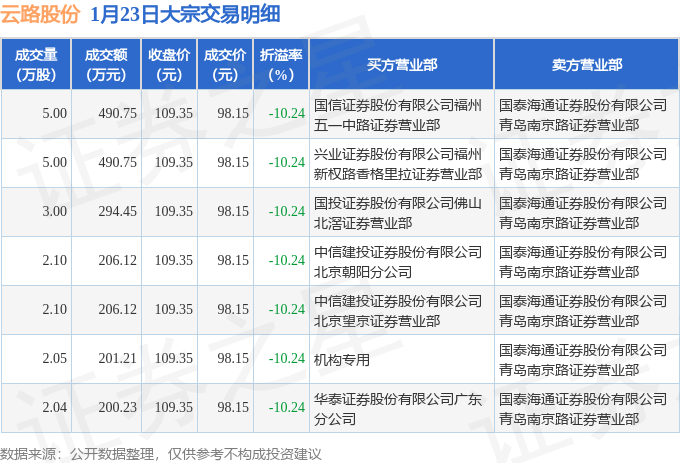
Task: Click seller cell in the 华泰证券 row
Action: pyautogui.click(x=587, y=408)
